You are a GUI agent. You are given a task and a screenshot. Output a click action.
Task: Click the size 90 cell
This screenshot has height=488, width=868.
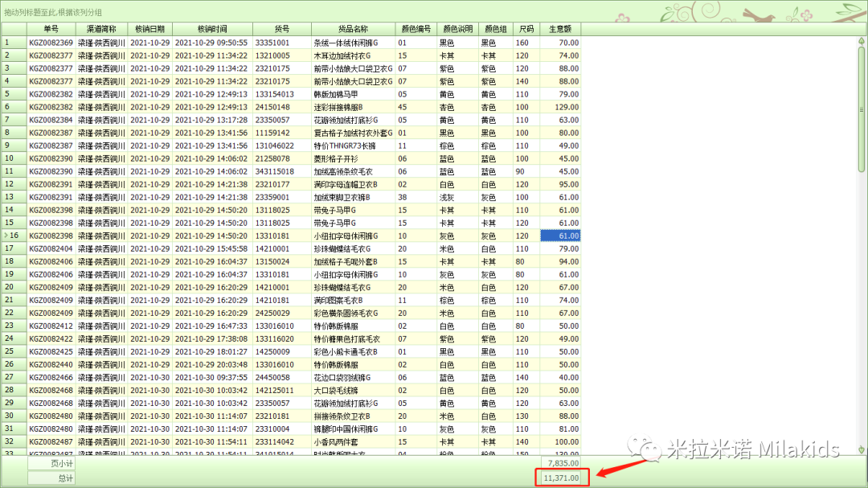(526, 172)
